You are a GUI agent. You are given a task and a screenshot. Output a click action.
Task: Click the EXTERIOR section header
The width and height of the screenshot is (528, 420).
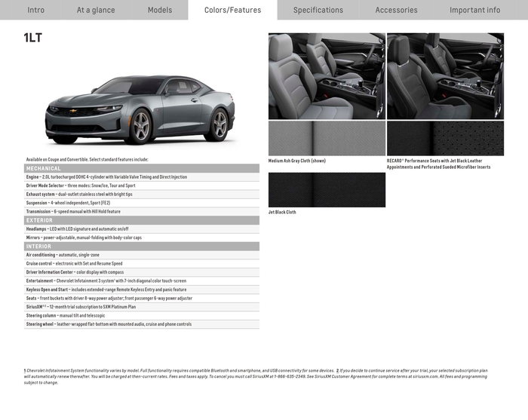point(142,220)
